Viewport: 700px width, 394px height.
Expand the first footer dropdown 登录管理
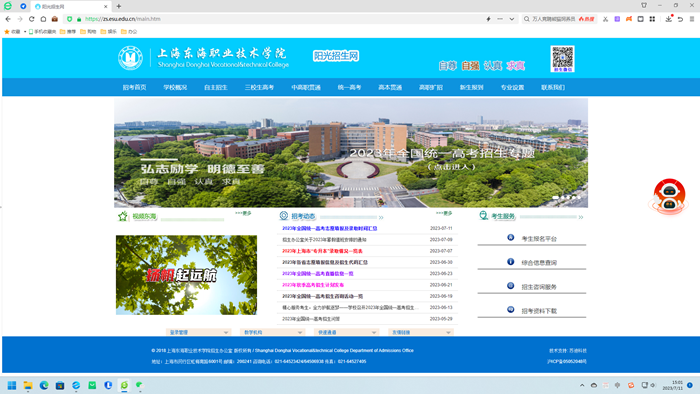click(199, 332)
